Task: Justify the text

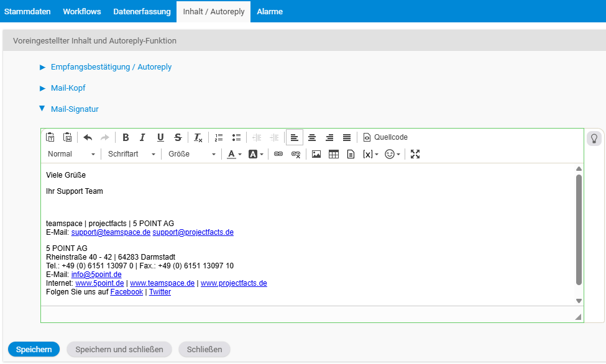Action: coord(347,137)
